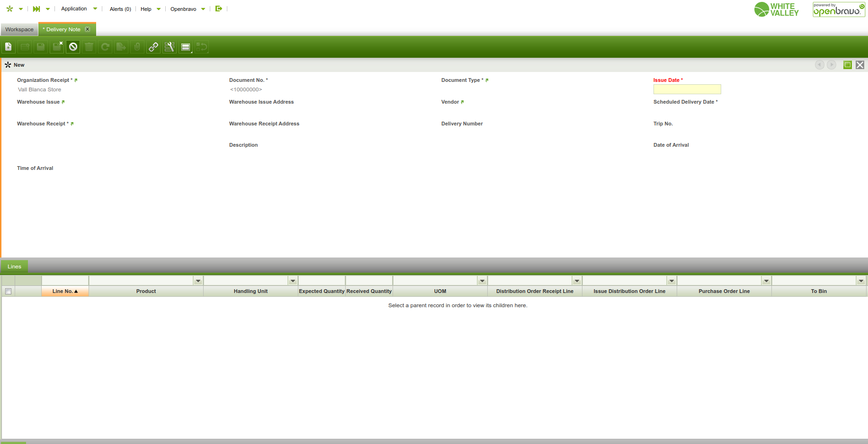Click the Save floppy disk toolbar icon

(41, 47)
